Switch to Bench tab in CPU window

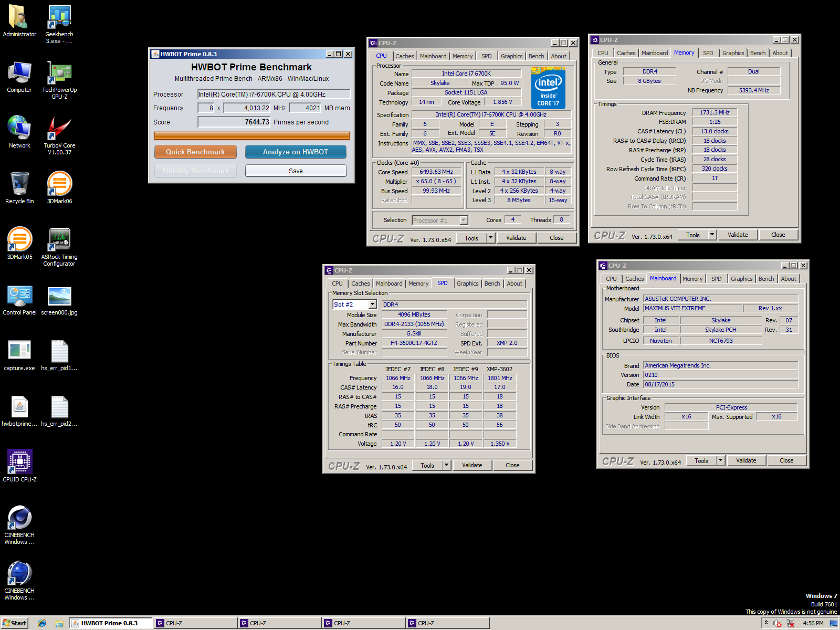[536, 56]
